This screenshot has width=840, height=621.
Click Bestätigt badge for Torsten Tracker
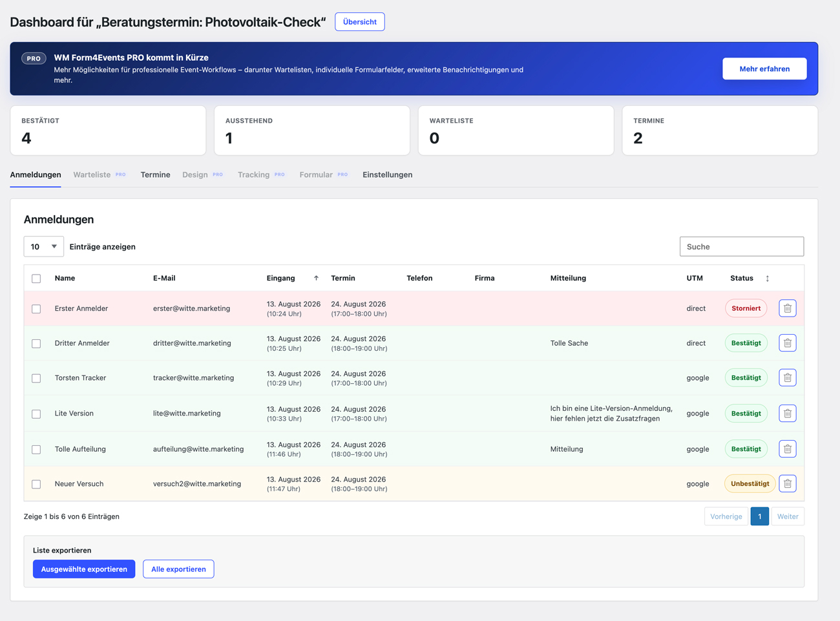click(746, 377)
